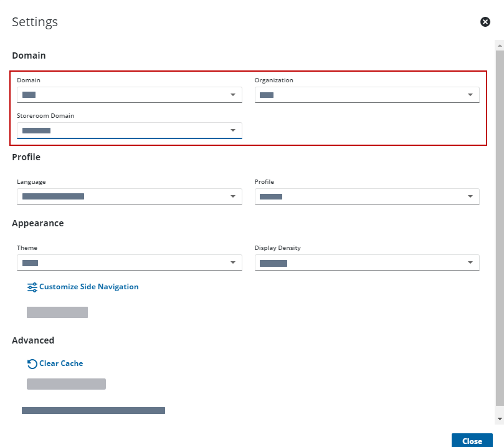Open the Theme dropdown arrow
This screenshot has width=504, height=447.
click(x=232, y=263)
